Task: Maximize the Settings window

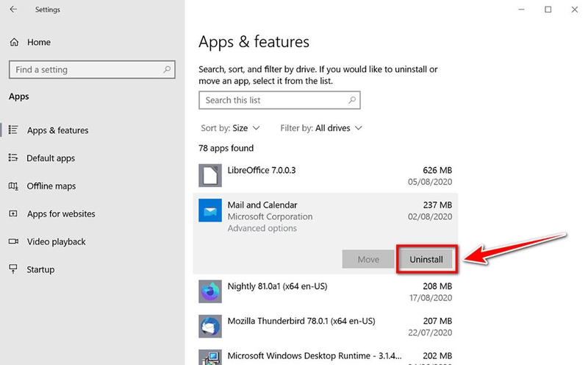Action: [x=548, y=10]
